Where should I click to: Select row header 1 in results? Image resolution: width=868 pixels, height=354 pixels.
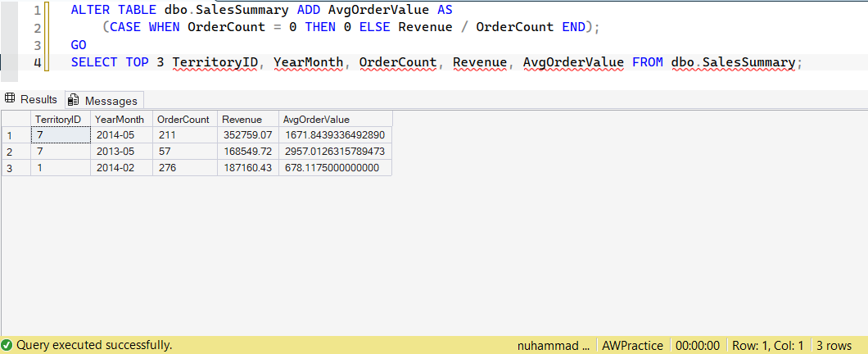16,135
